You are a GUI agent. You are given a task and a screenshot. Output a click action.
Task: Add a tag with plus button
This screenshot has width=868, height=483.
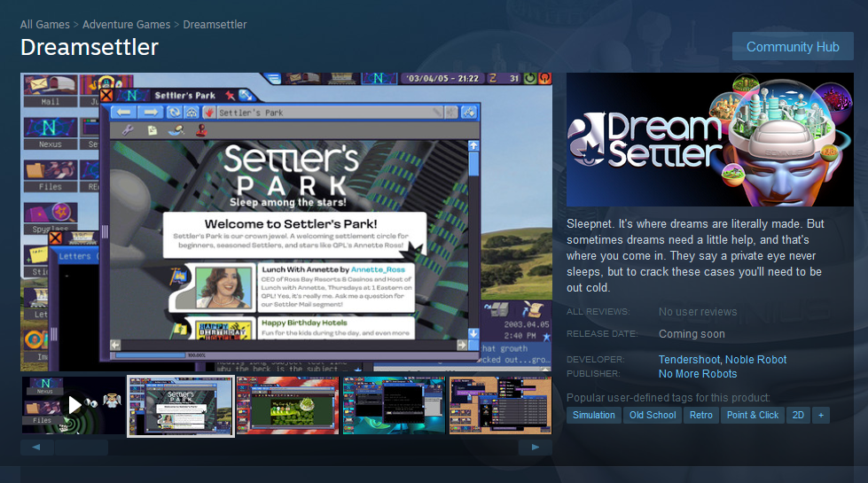[820, 415]
